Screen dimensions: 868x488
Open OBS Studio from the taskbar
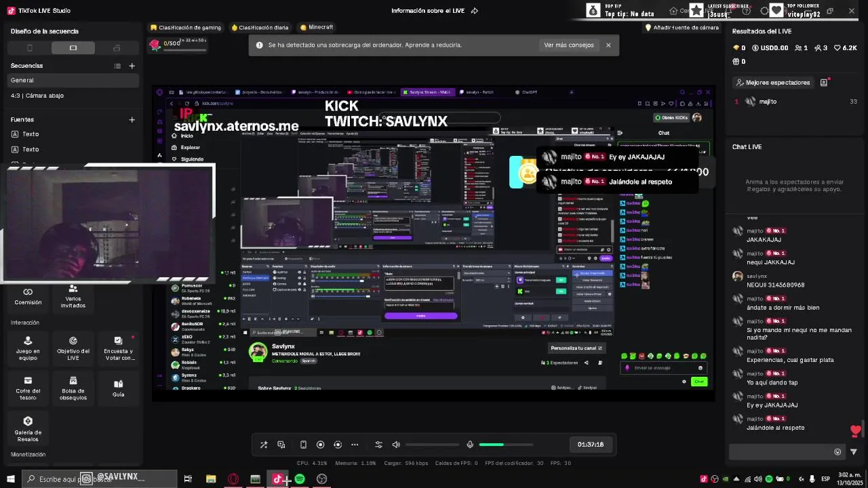pyautogui.click(x=322, y=479)
